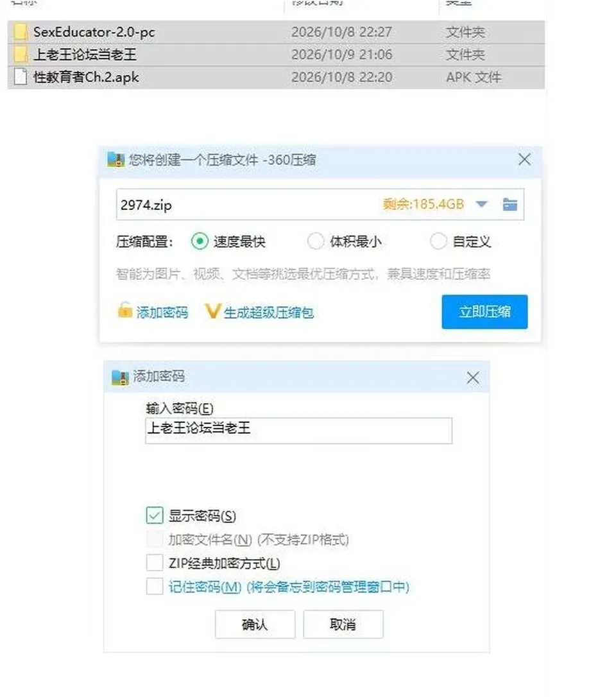Enable the ZIP经典加密方式(L) checkbox
The image size is (616, 697).
tap(155, 563)
